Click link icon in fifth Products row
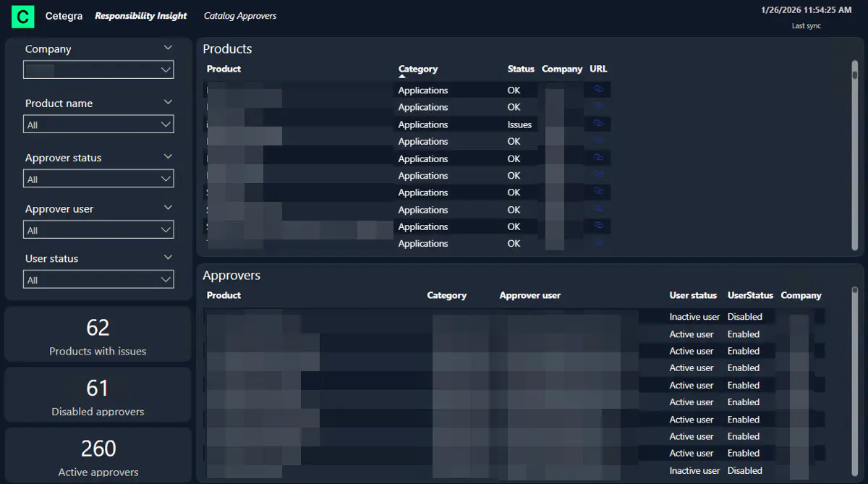 [x=598, y=158]
